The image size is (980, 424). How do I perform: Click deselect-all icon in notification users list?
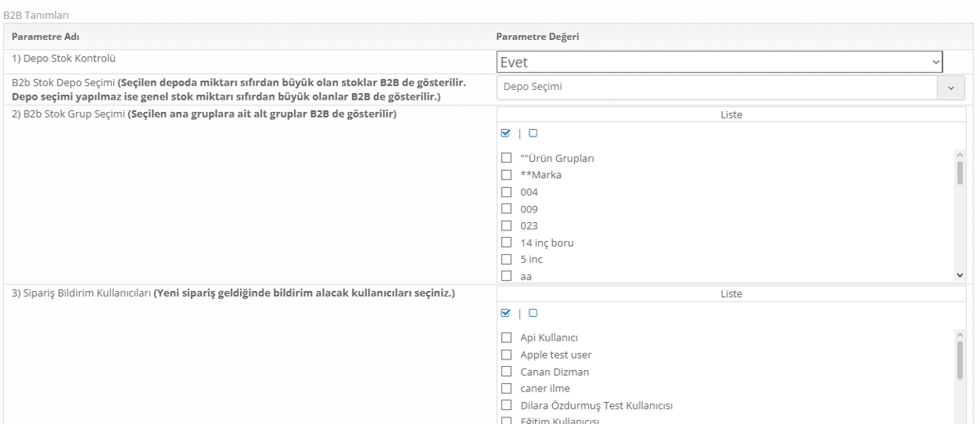point(533,312)
